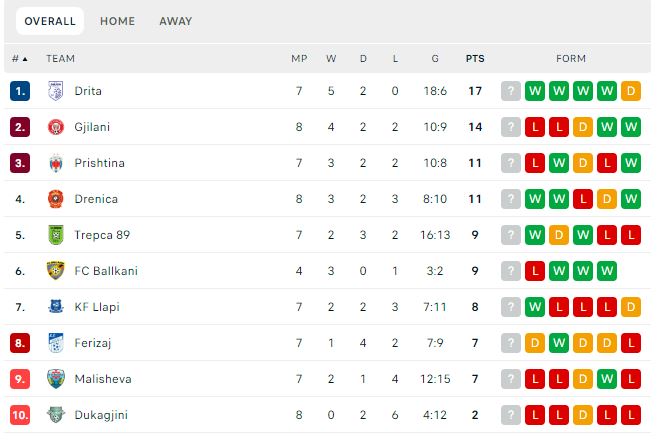Click the Malisheva team badge

coord(55,379)
